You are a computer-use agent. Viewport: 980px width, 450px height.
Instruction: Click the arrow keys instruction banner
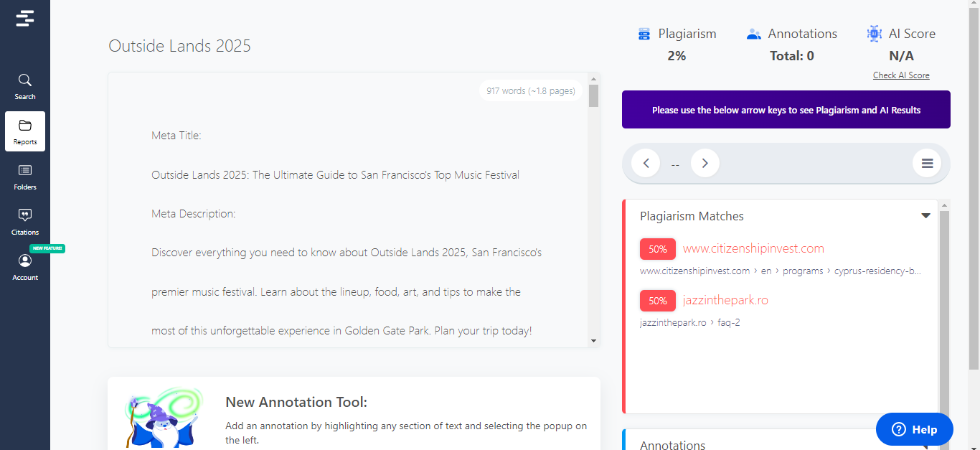click(x=786, y=110)
